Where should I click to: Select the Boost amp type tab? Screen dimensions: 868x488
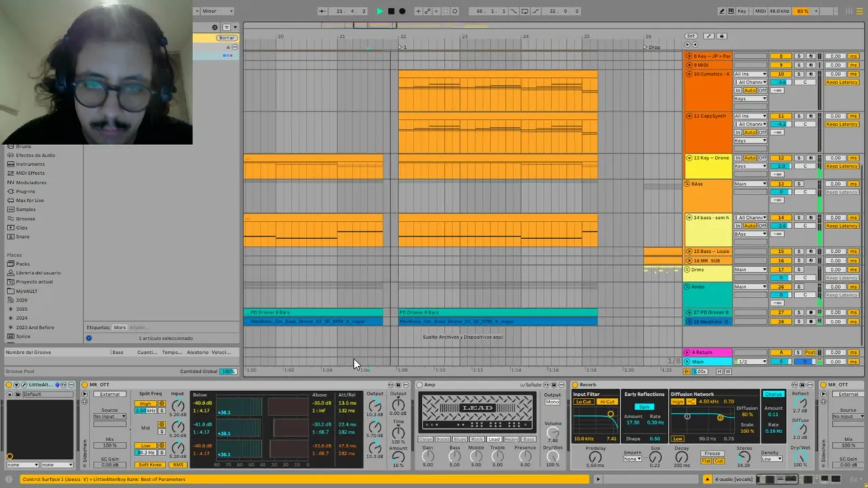[443, 439]
